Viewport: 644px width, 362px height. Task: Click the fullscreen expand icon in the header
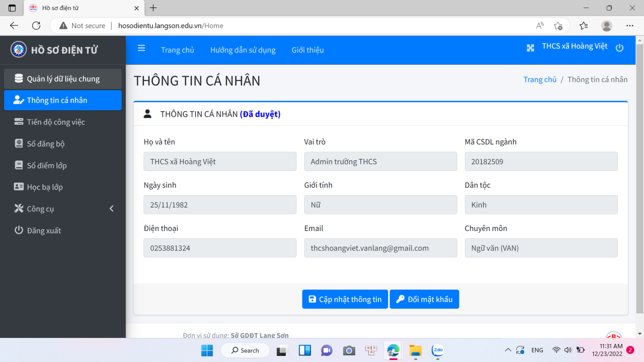pos(530,48)
